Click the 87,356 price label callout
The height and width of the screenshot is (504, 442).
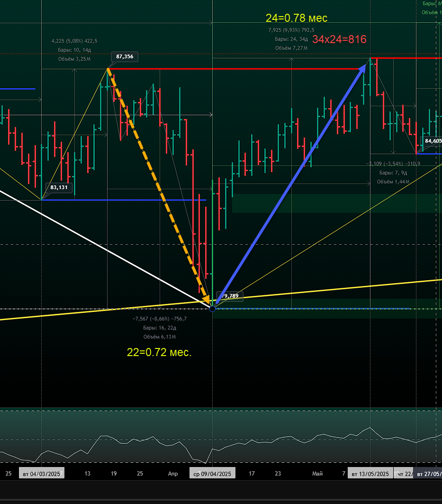(x=125, y=56)
